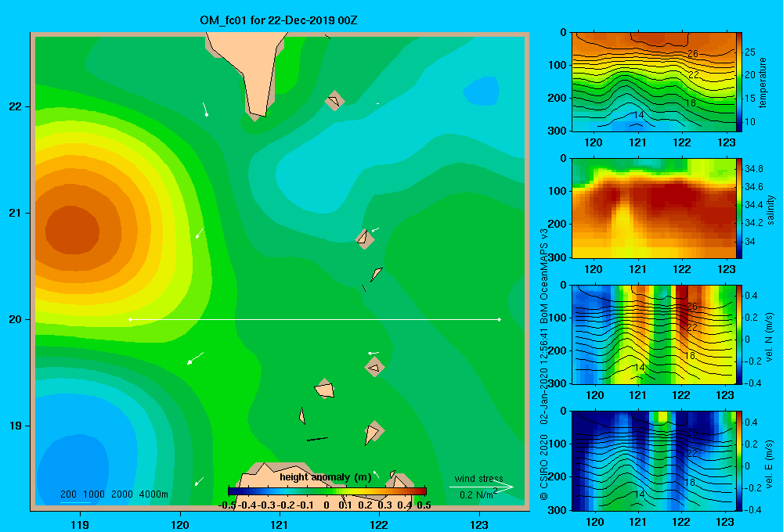This screenshot has height=532, width=783.
Task: Click the '14' contour label in temperature panel
Action: pyautogui.click(x=638, y=115)
